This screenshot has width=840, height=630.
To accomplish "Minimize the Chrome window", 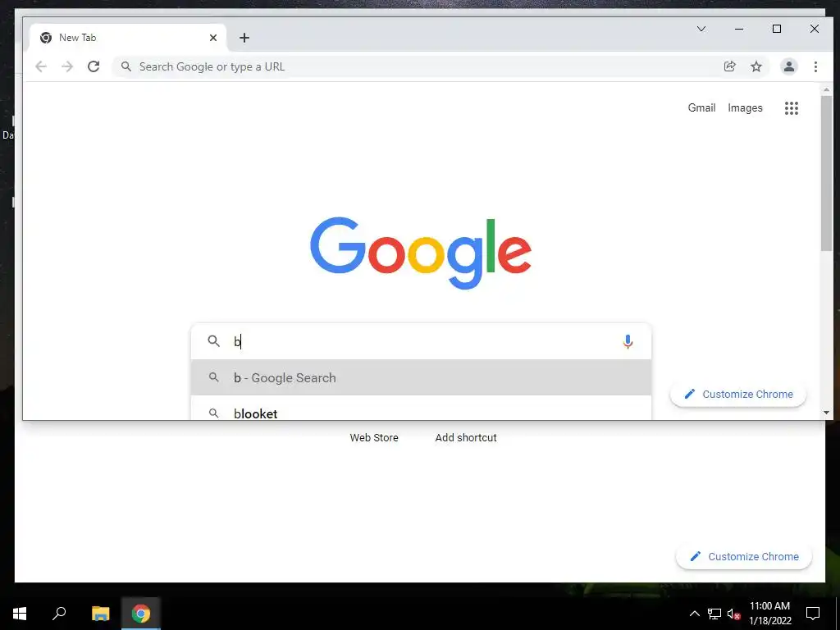I will tap(739, 29).
